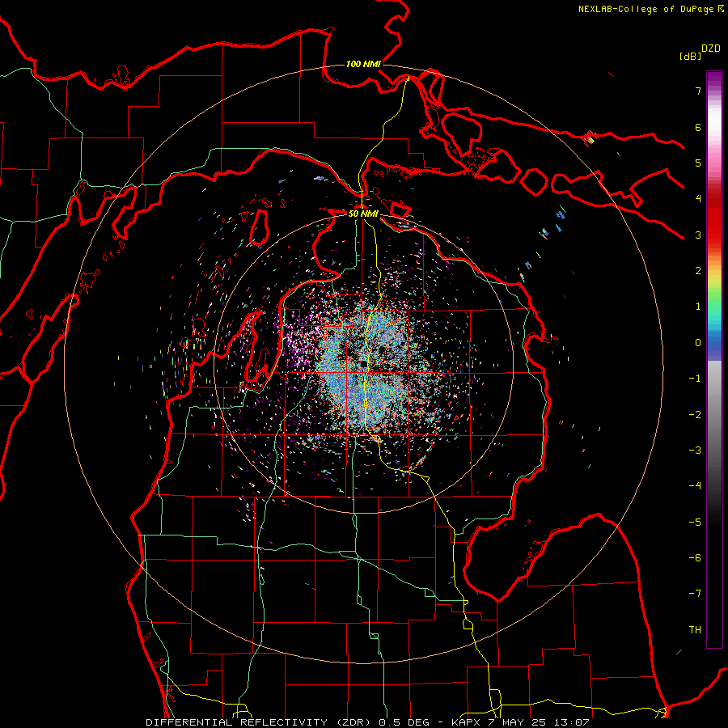The height and width of the screenshot is (728, 728).
Task: Click the 7 dB value on the color scale
Action: point(698,91)
